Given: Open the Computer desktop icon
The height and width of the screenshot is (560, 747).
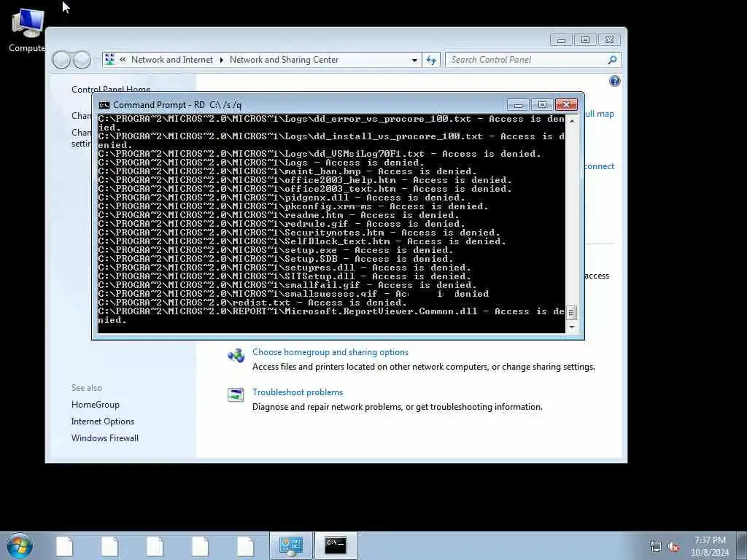Looking at the screenshot, I should [27, 29].
